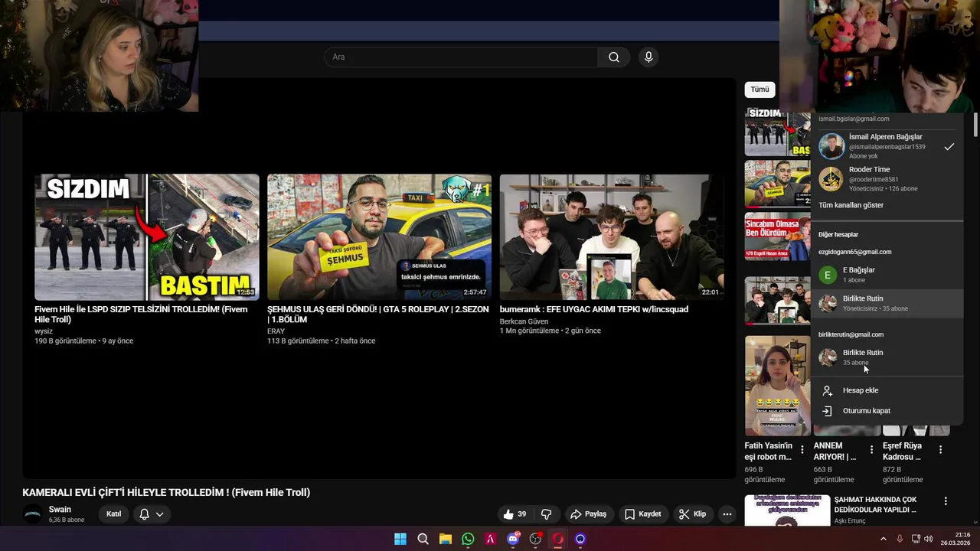Open the bumeramk EFE UYGAC video thumbnail
Viewport: 980px width, 551px height.
tap(612, 237)
